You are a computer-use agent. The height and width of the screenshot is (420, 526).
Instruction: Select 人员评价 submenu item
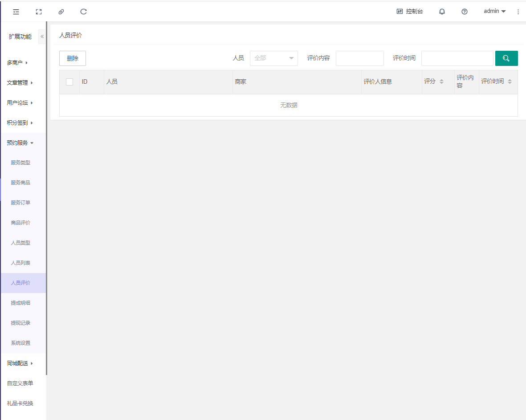click(23, 283)
